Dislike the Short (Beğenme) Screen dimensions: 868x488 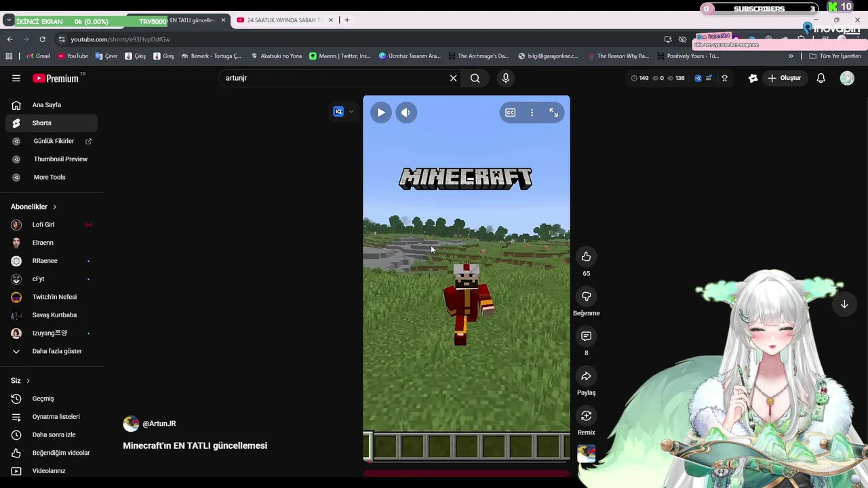pyautogui.click(x=586, y=297)
